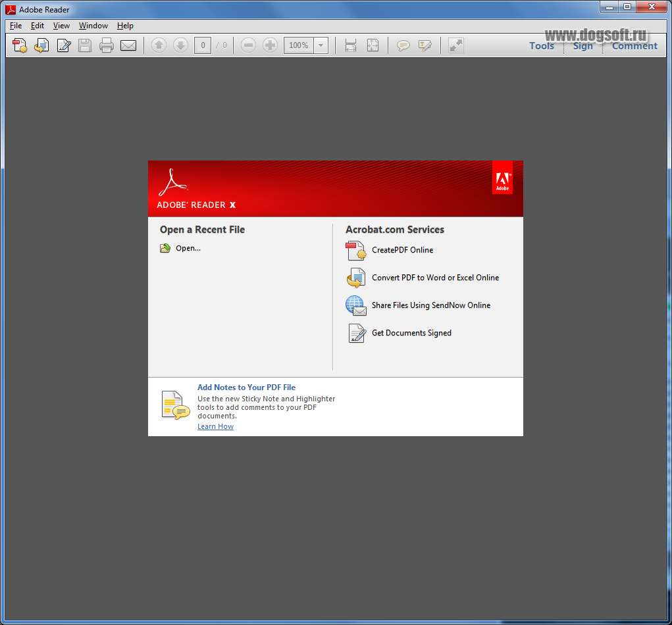The image size is (672, 625).
Task: Select the Highlight Text tool icon
Action: [425, 45]
